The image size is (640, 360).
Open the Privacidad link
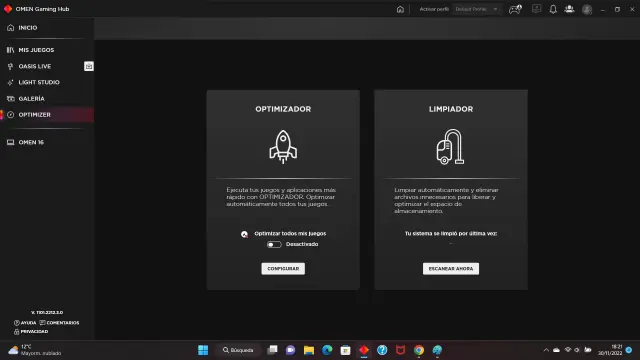coord(31,331)
